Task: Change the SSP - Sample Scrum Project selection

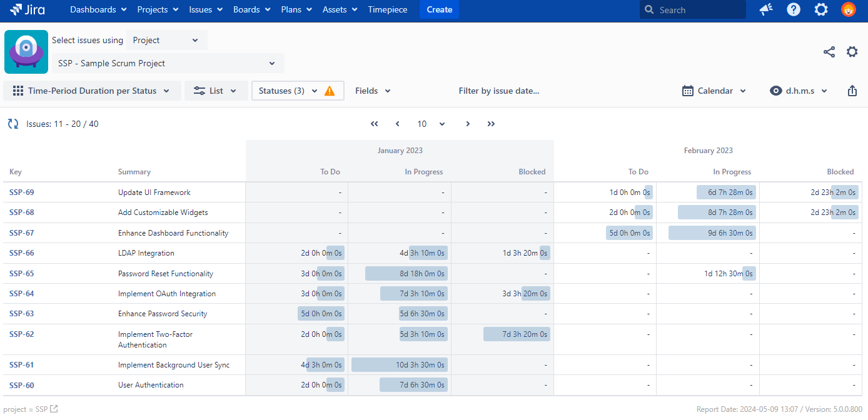Action: [x=167, y=63]
